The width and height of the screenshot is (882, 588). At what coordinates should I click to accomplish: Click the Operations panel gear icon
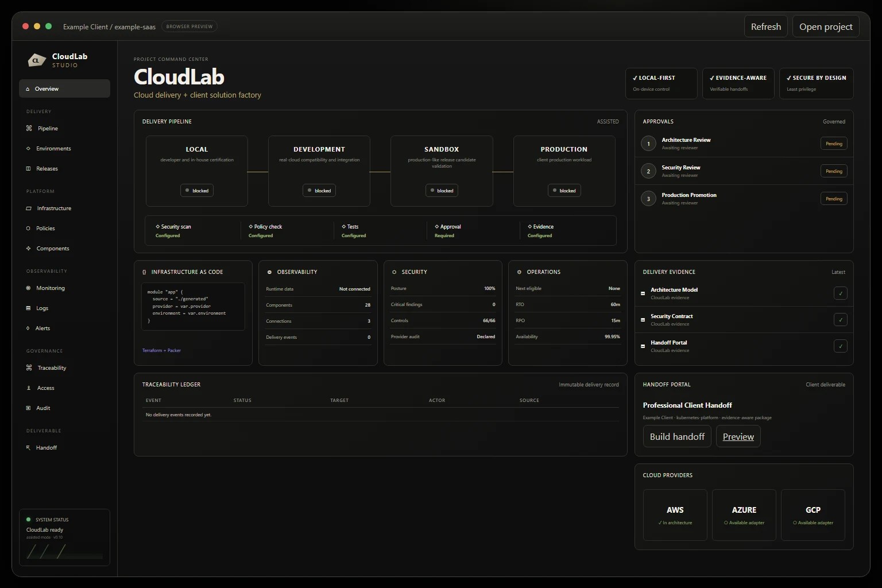[519, 272]
